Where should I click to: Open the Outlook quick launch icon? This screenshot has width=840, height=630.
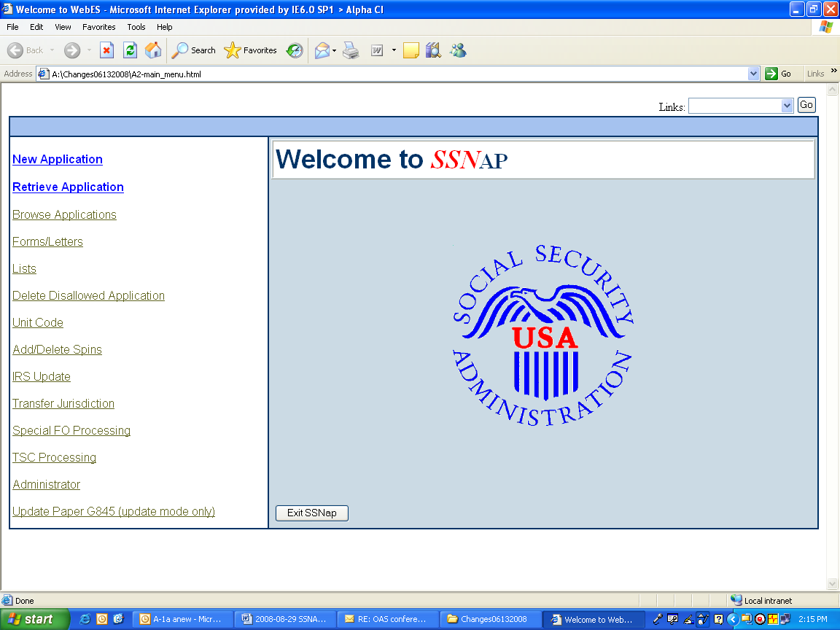click(102, 619)
